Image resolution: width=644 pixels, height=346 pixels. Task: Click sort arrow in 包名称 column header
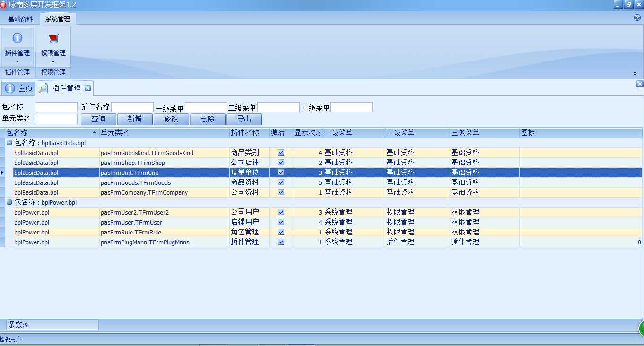[x=94, y=133]
